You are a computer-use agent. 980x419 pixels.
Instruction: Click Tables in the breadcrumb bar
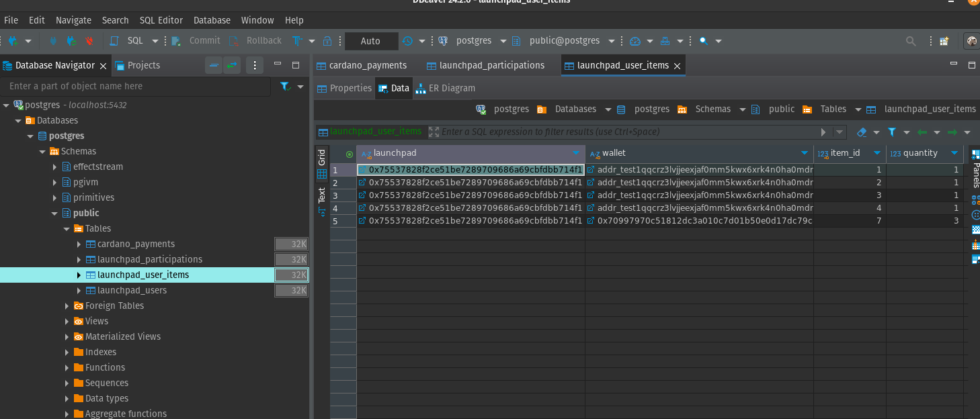(833, 109)
